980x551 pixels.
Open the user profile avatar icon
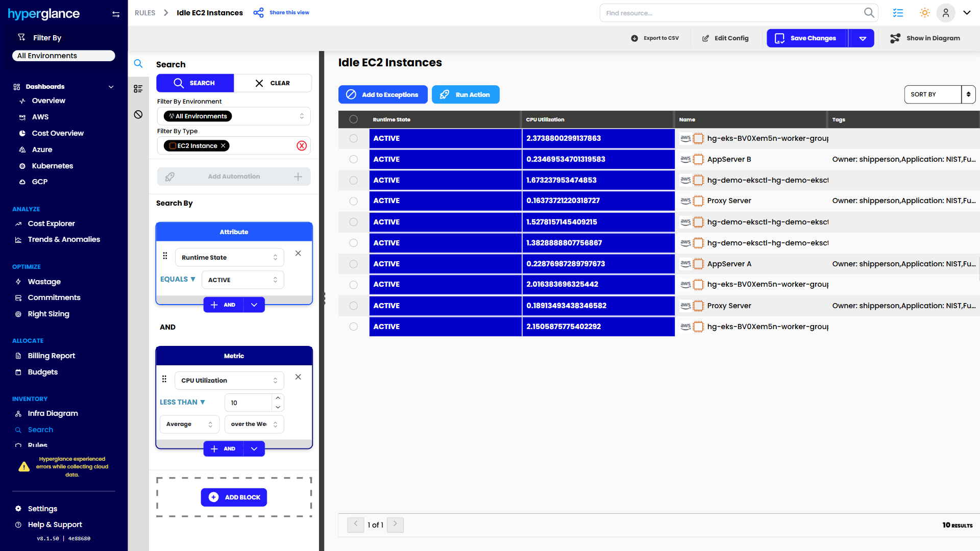click(945, 13)
